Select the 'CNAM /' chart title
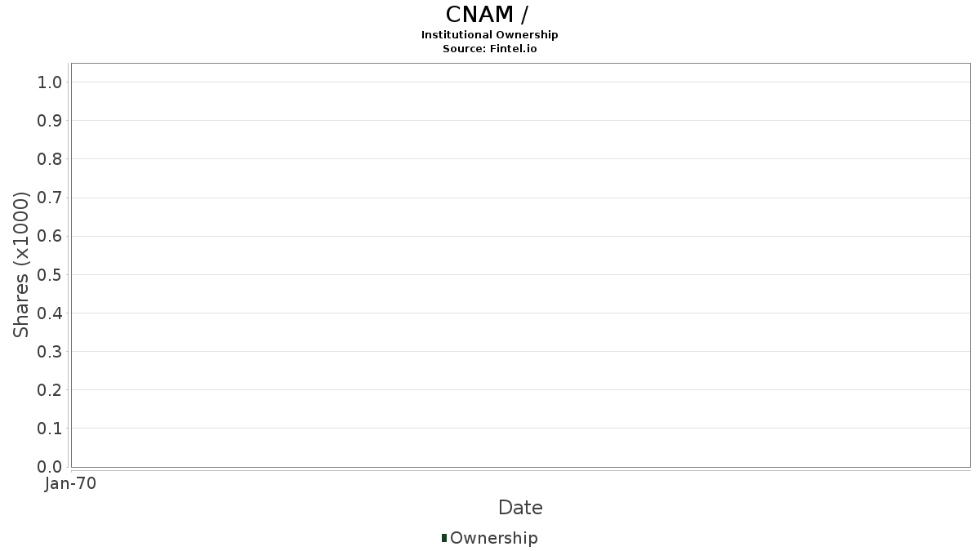Image resolution: width=980 pixels, height=551 pixels. tap(490, 15)
